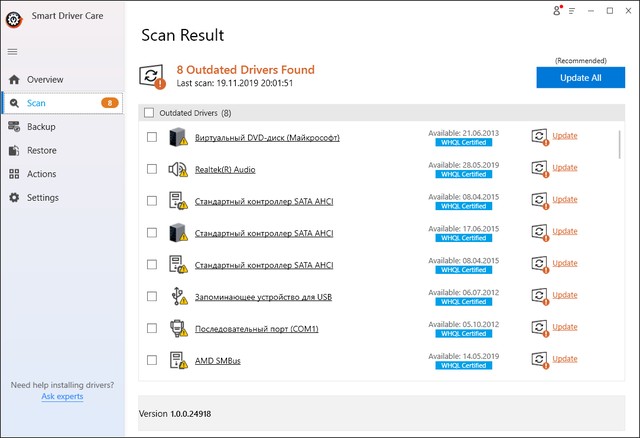Tick the checkbox for Realtek(R) Audio

pos(152,169)
